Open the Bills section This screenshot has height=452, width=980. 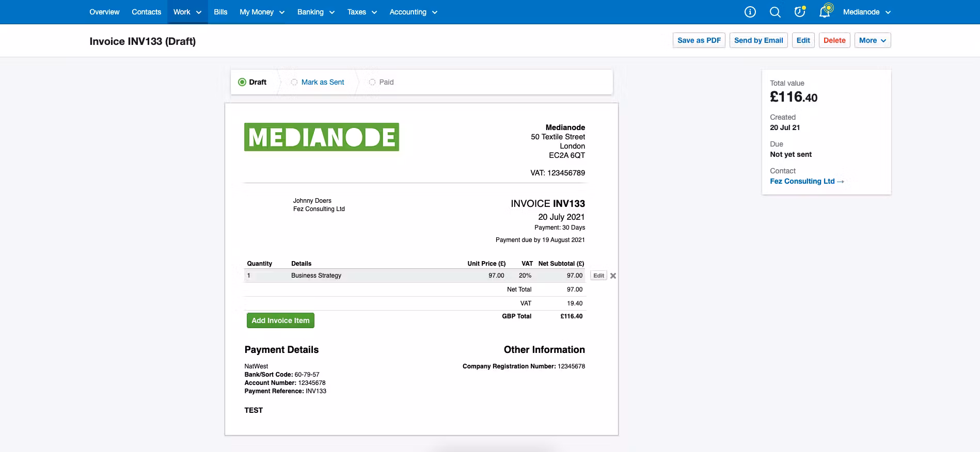(x=220, y=12)
